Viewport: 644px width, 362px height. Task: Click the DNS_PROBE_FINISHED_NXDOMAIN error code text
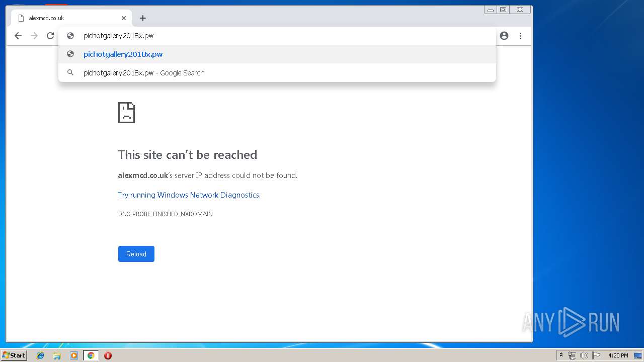166,214
